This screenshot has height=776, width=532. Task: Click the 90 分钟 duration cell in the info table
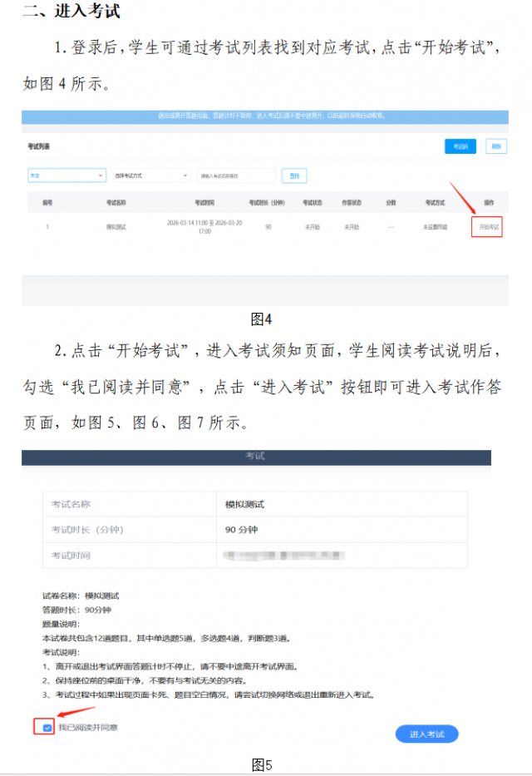coord(241,530)
